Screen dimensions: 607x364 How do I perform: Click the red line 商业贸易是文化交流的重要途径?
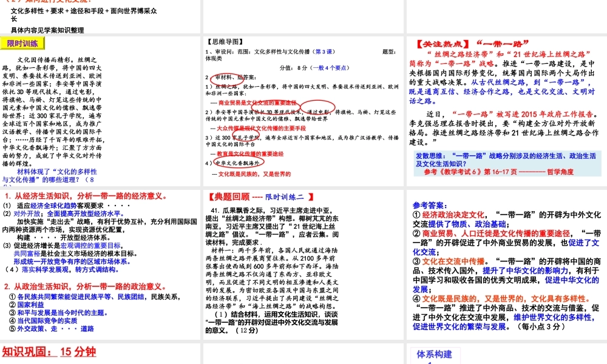[257, 103]
